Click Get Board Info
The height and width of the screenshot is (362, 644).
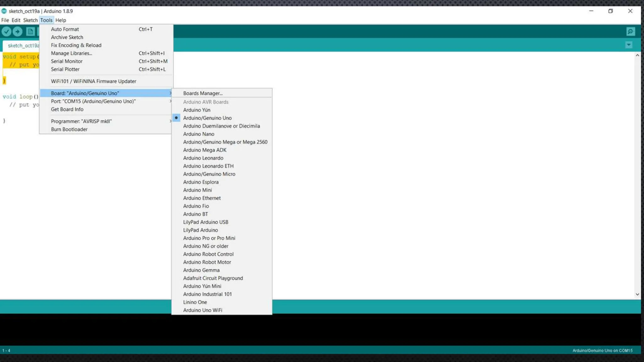(x=106, y=109)
